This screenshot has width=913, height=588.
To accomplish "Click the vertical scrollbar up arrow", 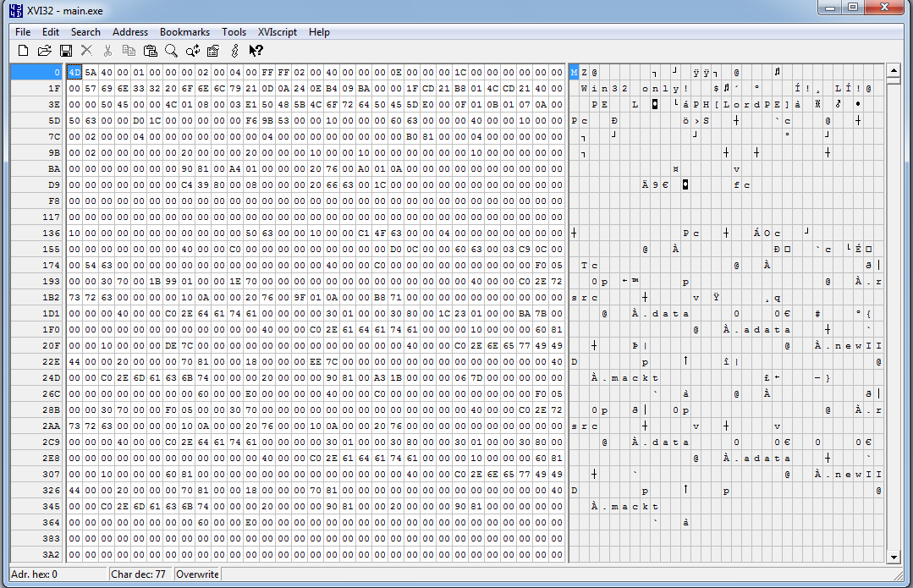I will coord(894,70).
